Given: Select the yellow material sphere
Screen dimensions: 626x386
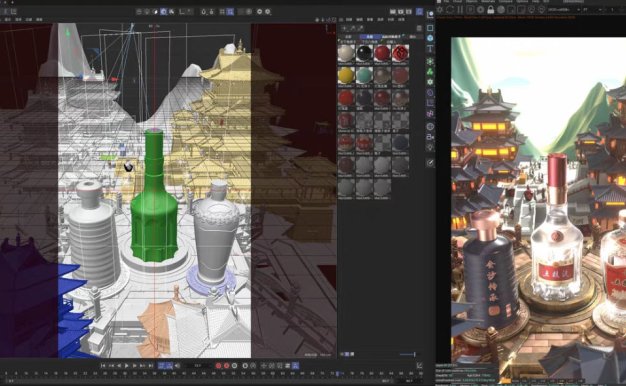Looking at the screenshot, I should 346,75.
